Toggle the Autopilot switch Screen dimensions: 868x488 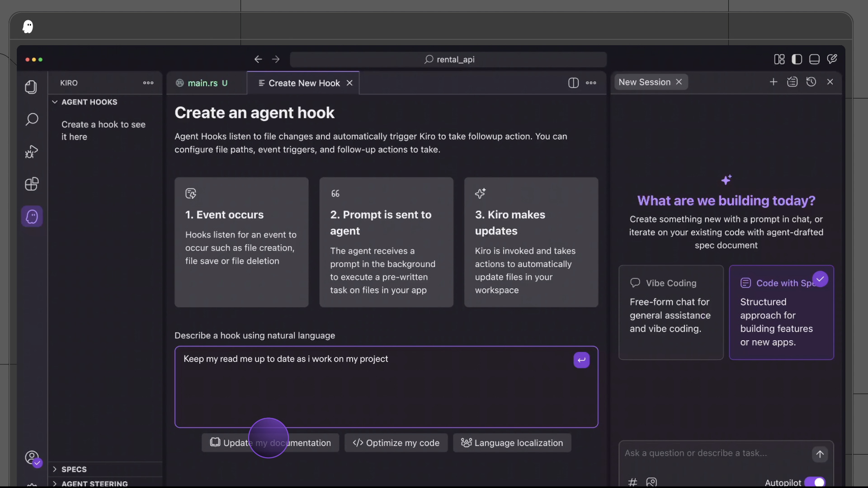(815, 483)
